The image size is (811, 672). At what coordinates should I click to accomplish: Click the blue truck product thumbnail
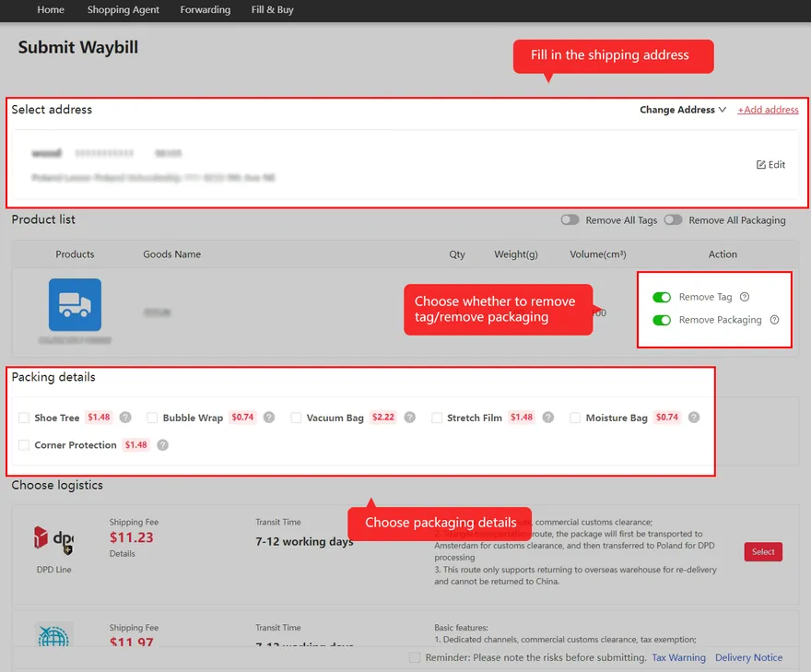[75, 305]
